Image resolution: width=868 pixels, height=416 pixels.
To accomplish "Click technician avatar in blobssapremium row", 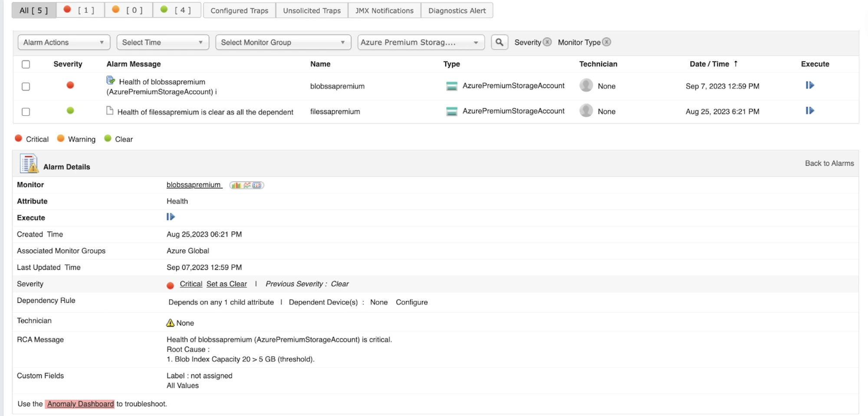I will (x=586, y=85).
